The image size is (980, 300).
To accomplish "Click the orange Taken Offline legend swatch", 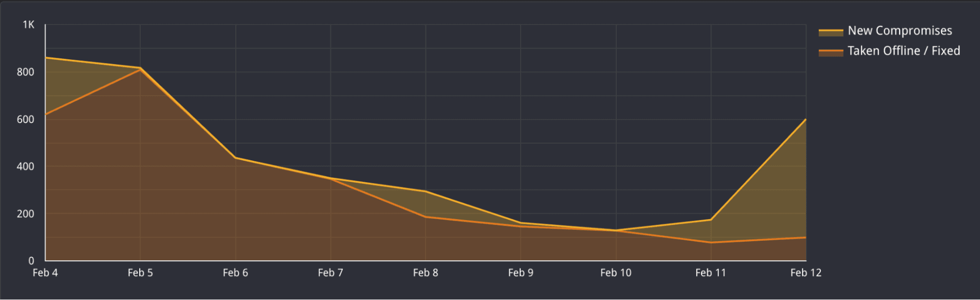I will coord(830,52).
